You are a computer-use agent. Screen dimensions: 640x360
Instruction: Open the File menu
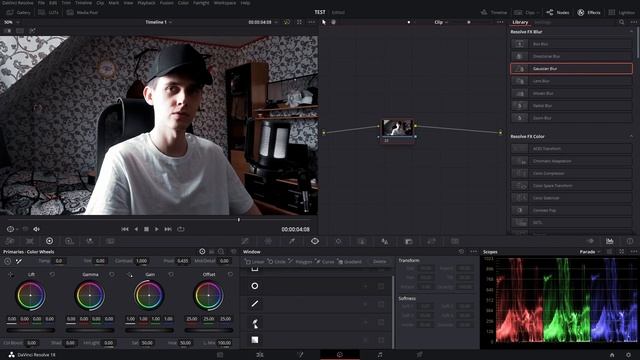(41, 3)
